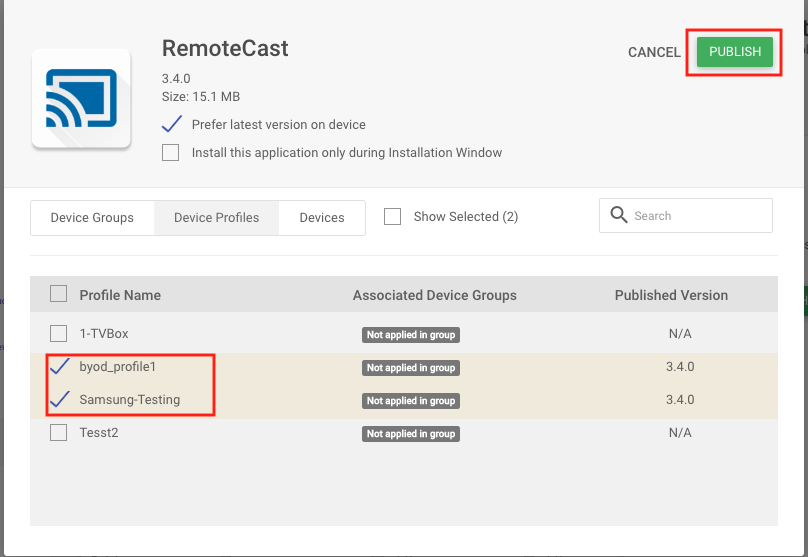
Task: Click Not applied in group badge for Tesst2
Action: pos(411,434)
